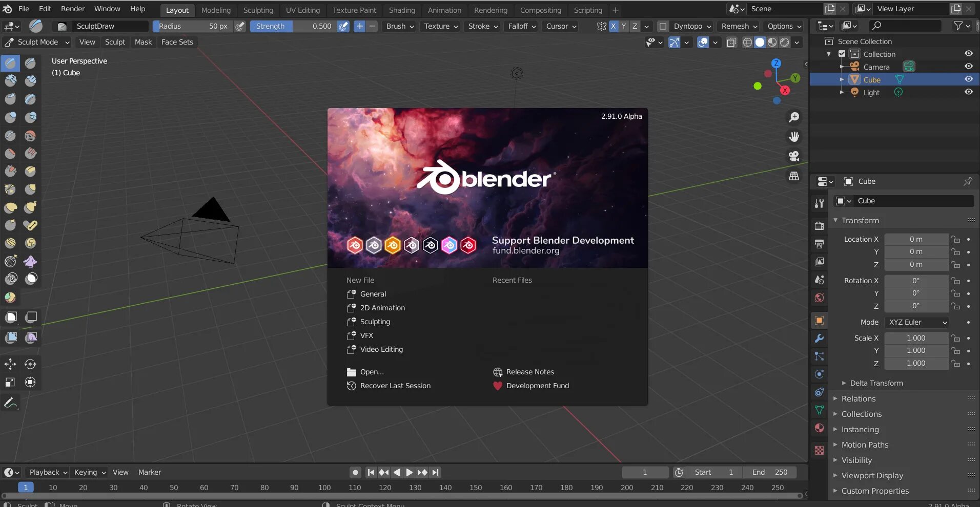This screenshot has height=507, width=980.
Task: Open the Brush dropdown
Action: 400,26
